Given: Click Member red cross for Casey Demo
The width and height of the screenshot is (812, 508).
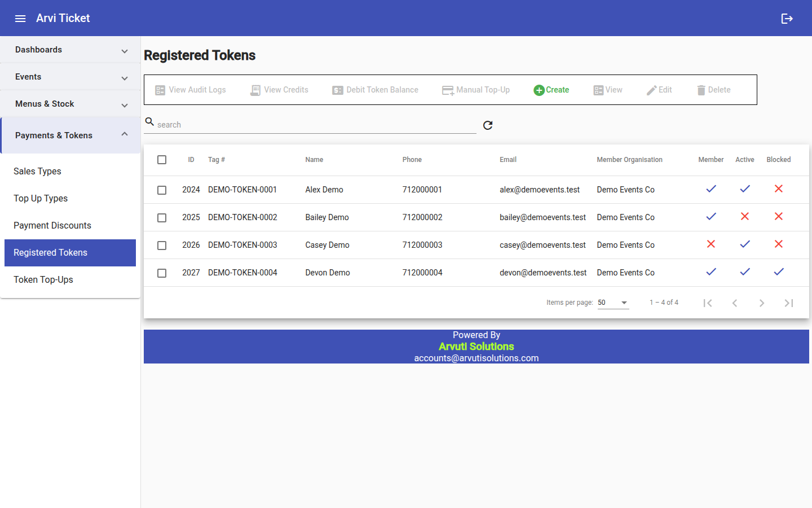Looking at the screenshot, I should (711, 244).
